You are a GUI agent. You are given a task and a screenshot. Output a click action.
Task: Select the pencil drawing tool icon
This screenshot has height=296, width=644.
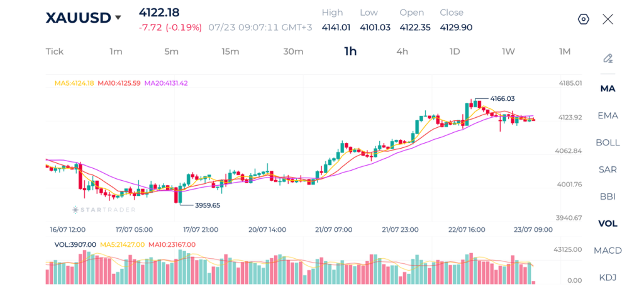tap(608, 59)
